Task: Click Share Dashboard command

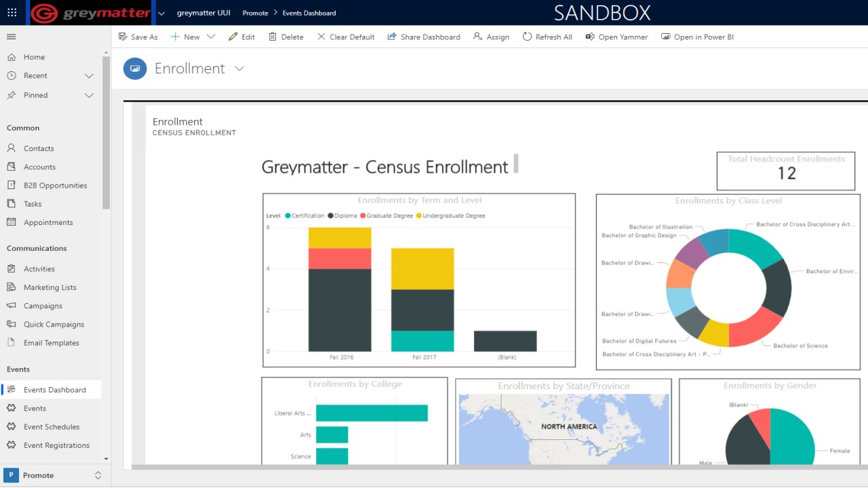Action: tap(423, 37)
